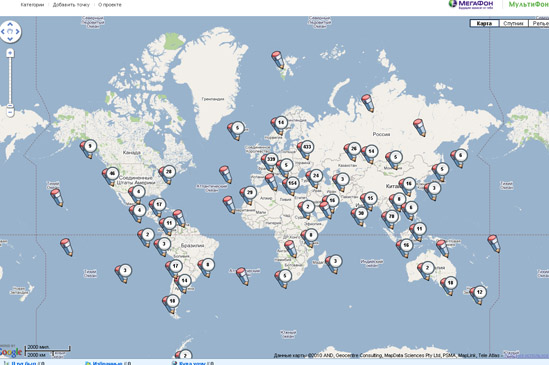Viewport: 549px width, 365px height.
Task: Click the zoom out minus button
Action: tap(10, 113)
